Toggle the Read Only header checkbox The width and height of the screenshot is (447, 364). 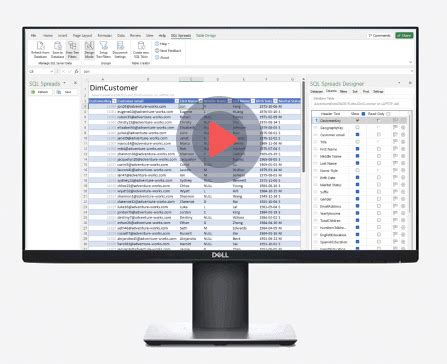tap(388, 114)
